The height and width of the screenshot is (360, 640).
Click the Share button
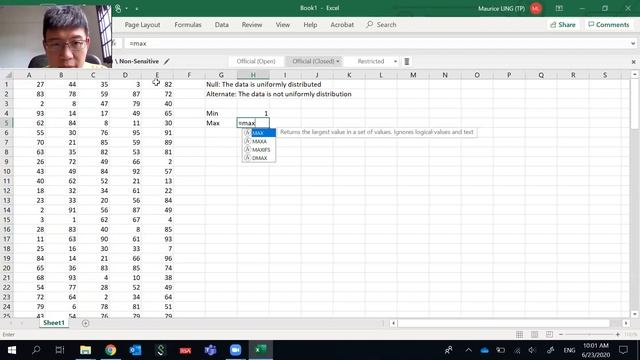[563, 24]
